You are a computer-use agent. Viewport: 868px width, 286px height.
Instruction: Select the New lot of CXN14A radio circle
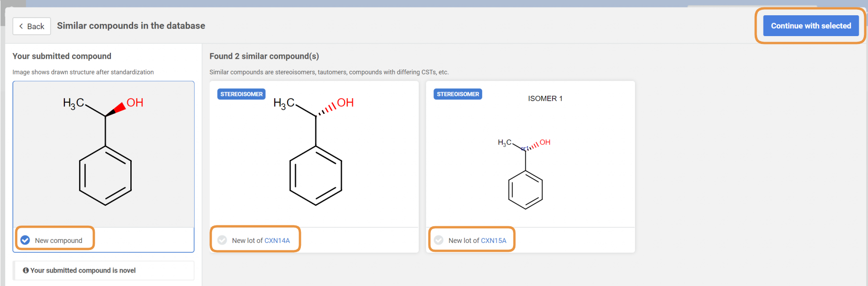(x=222, y=240)
